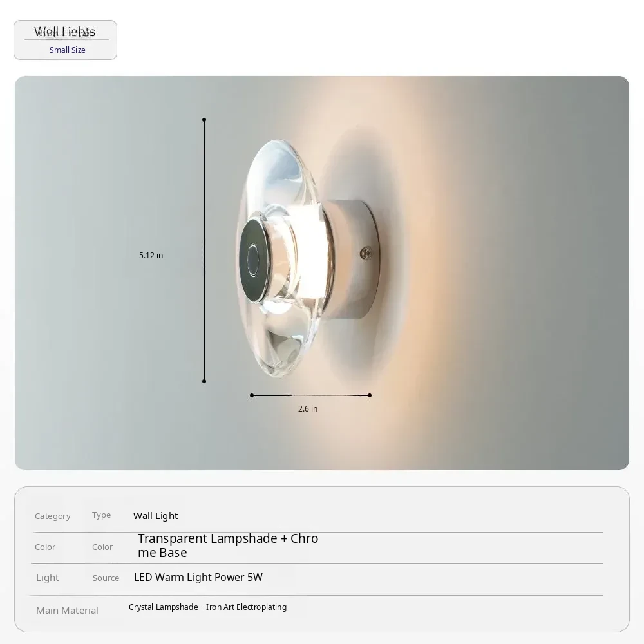Click Crystal Lampshade + Iron Art Electroplating

[207, 607]
